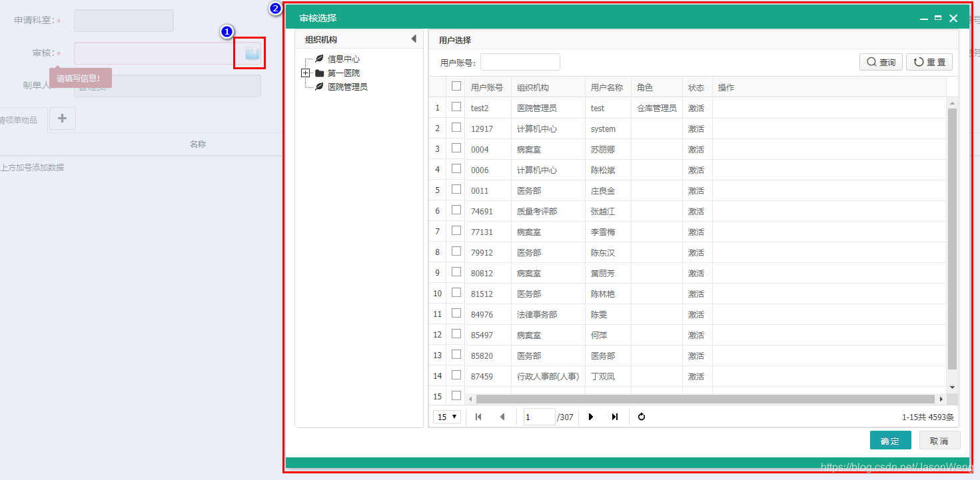Viewport: 980px width, 480px height.
Task: Select 医院管理员 in organization tree
Action: point(348,87)
